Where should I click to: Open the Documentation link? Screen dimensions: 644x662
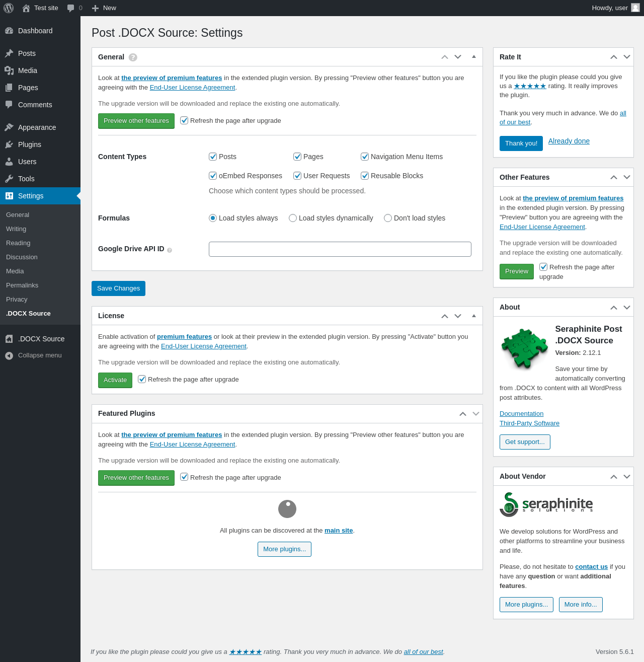521,414
